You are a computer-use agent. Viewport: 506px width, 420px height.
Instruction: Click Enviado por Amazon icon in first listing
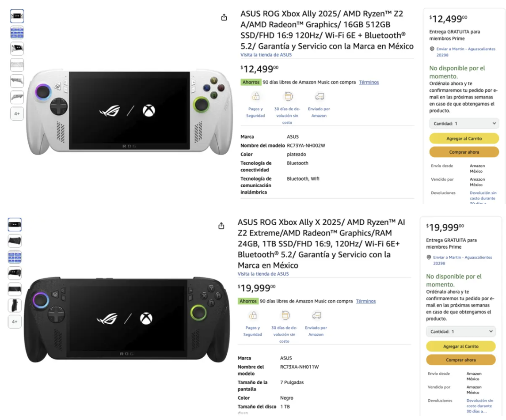(319, 96)
